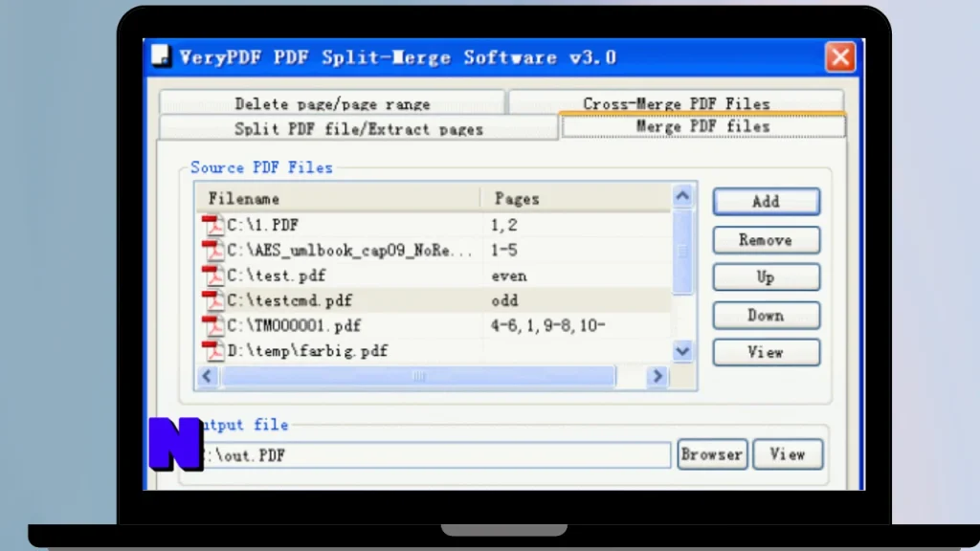Open the Cross-Merge PDF Files tab

click(676, 102)
